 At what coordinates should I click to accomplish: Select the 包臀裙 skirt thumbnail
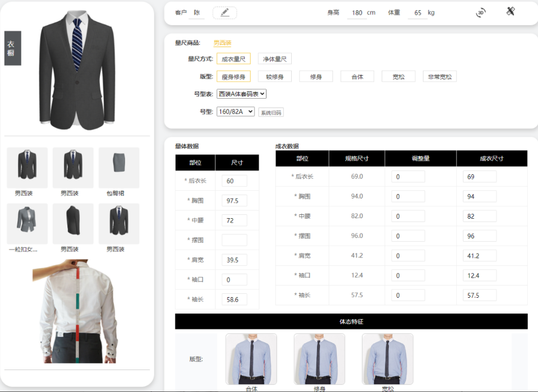tap(119, 167)
